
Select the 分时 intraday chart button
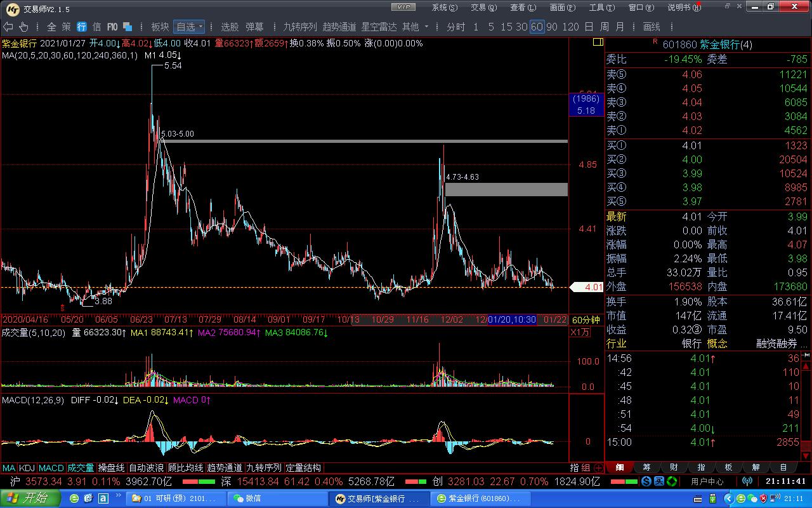tap(455, 27)
